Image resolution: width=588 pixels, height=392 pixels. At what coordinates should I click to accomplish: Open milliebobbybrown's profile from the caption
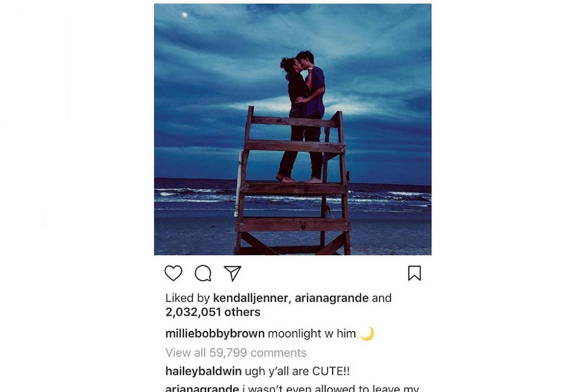click(x=215, y=334)
